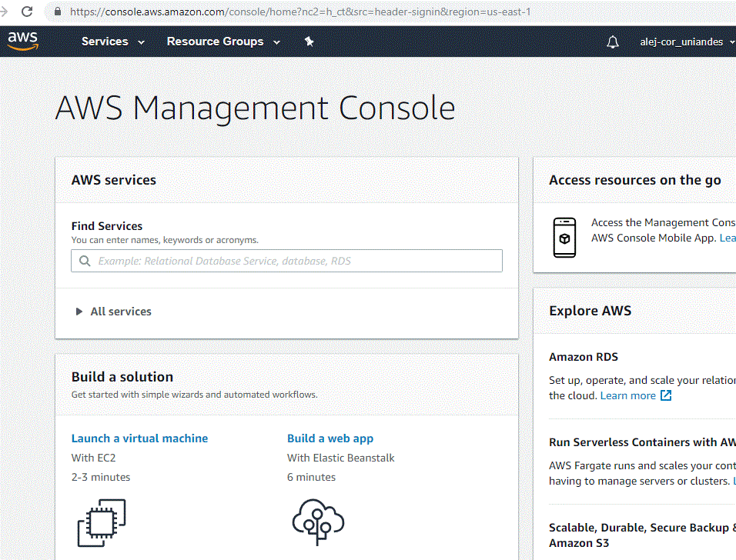736x560 pixels.
Task: Open the Resource Groups menu
Action: point(215,42)
